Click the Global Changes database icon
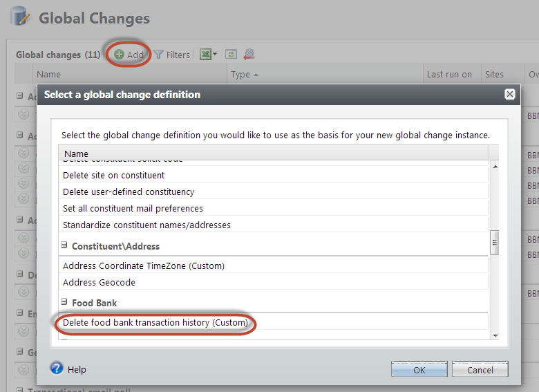Image resolution: width=539 pixels, height=392 pixels. 19,17
